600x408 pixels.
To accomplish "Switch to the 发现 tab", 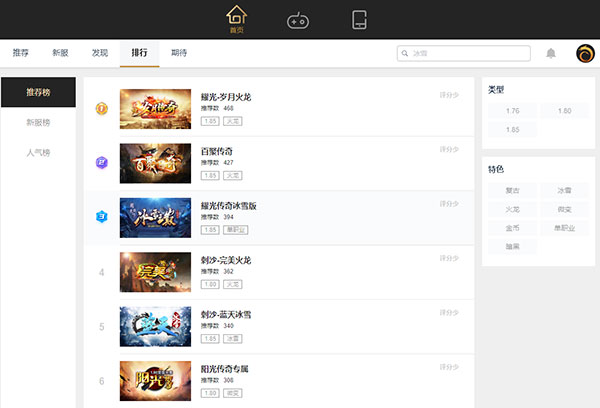I will [x=100, y=53].
